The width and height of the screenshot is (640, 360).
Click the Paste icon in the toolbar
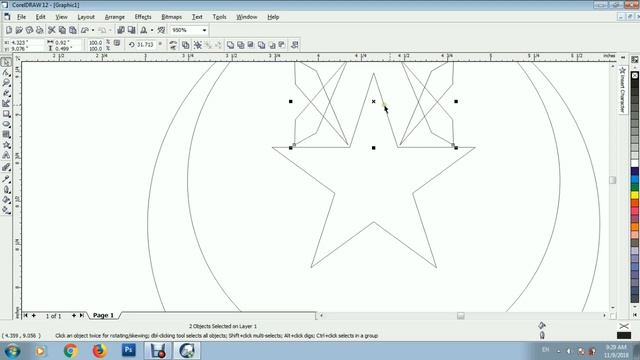pyautogui.click(x=73, y=30)
